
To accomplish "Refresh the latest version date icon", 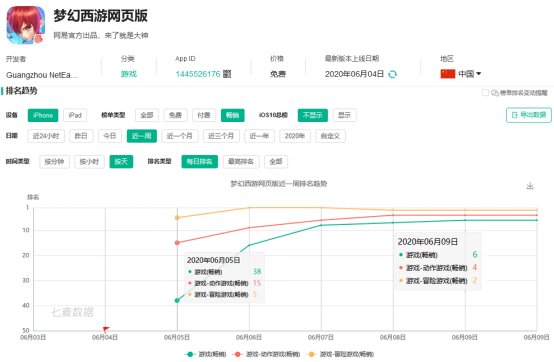I will 392,74.
